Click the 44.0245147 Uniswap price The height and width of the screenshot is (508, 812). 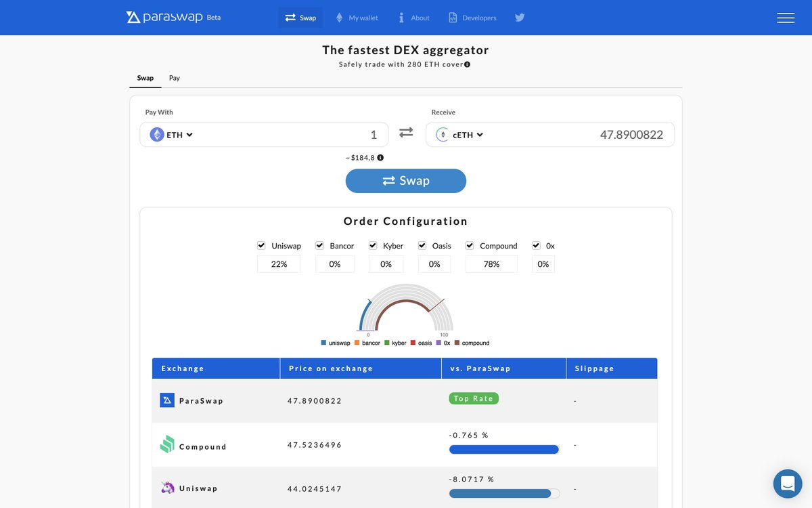(x=315, y=488)
